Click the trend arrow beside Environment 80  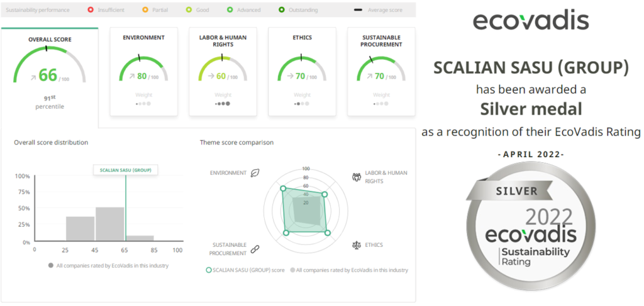[x=132, y=76]
